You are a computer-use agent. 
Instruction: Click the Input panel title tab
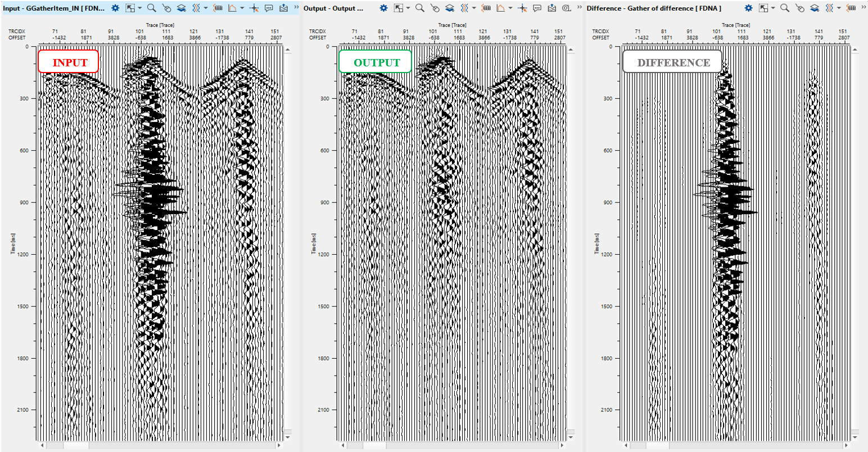pos(53,8)
